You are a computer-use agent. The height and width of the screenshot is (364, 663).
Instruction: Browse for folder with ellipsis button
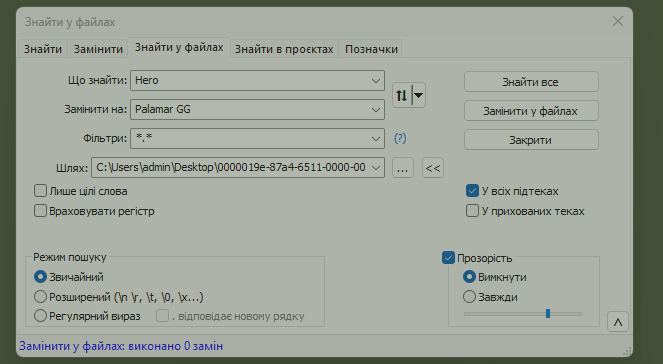pyautogui.click(x=403, y=168)
